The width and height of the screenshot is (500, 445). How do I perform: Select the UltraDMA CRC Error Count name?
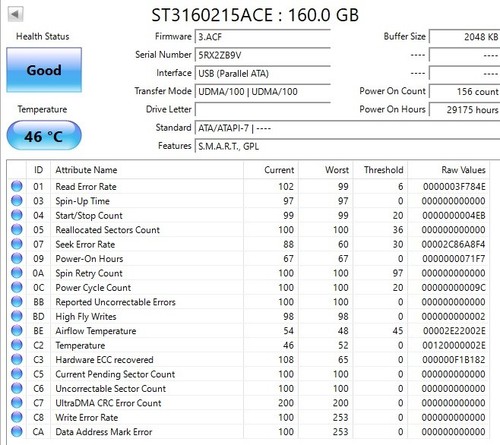click(108, 403)
